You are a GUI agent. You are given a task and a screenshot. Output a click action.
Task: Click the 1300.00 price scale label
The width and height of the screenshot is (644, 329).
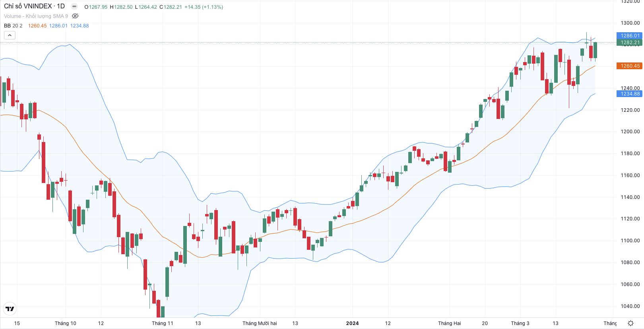coord(630,23)
